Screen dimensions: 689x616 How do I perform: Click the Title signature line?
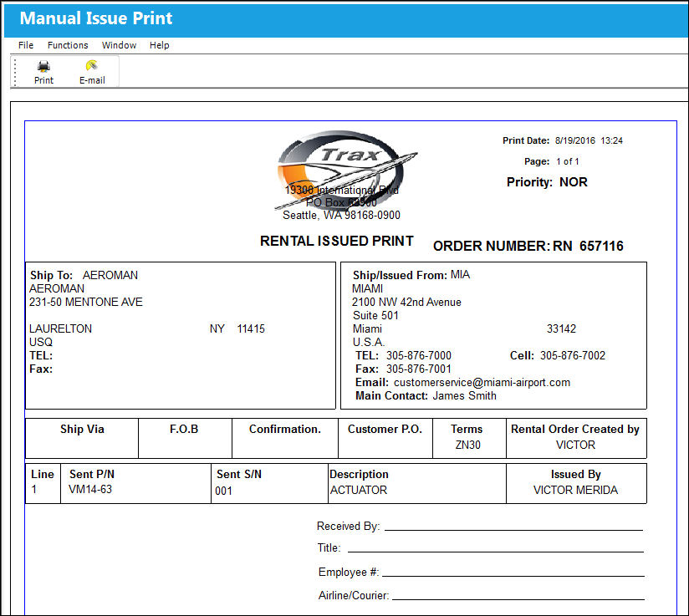pyautogui.click(x=496, y=552)
